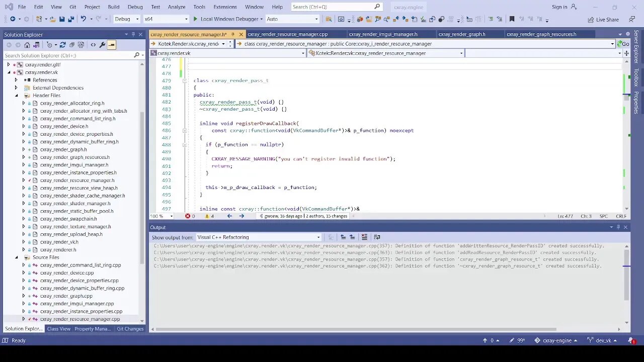Toggle Preview Selected Items button in Solution Explorer
The image size is (644, 362).
tap(112, 45)
